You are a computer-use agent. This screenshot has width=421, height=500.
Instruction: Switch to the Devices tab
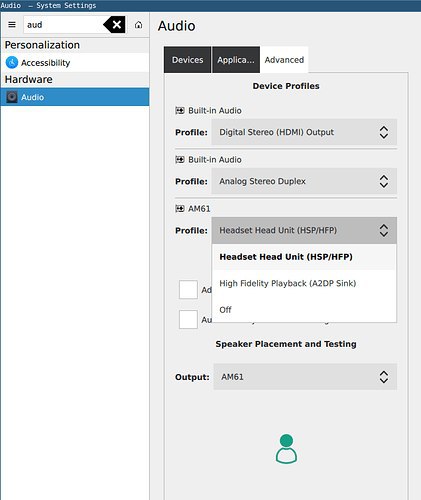187,60
